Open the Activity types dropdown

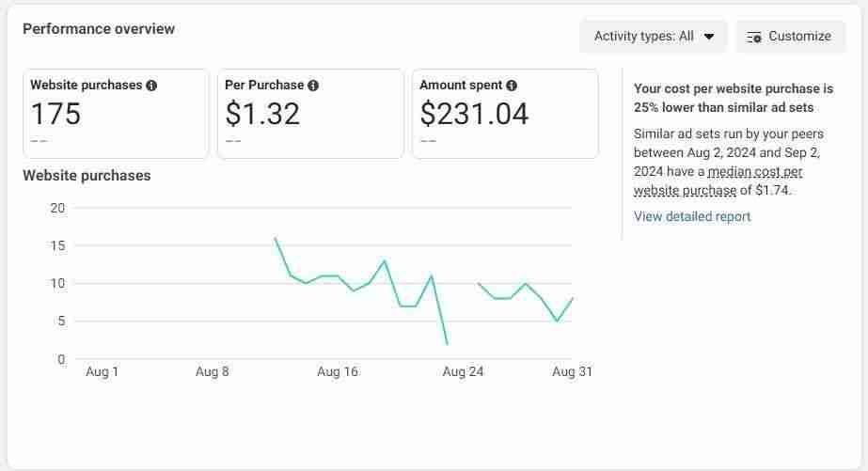pyautogui.click(x=653, y=37)
